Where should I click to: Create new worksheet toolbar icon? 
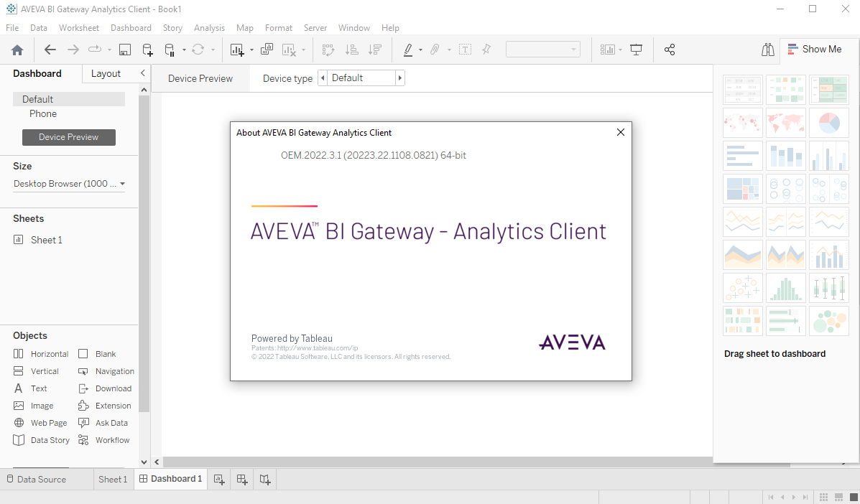click(237, 50)
